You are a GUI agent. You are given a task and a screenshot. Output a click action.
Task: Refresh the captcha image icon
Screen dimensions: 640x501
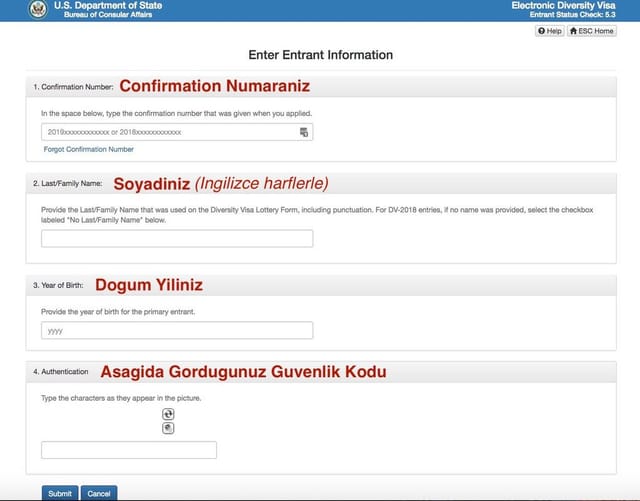168,414
